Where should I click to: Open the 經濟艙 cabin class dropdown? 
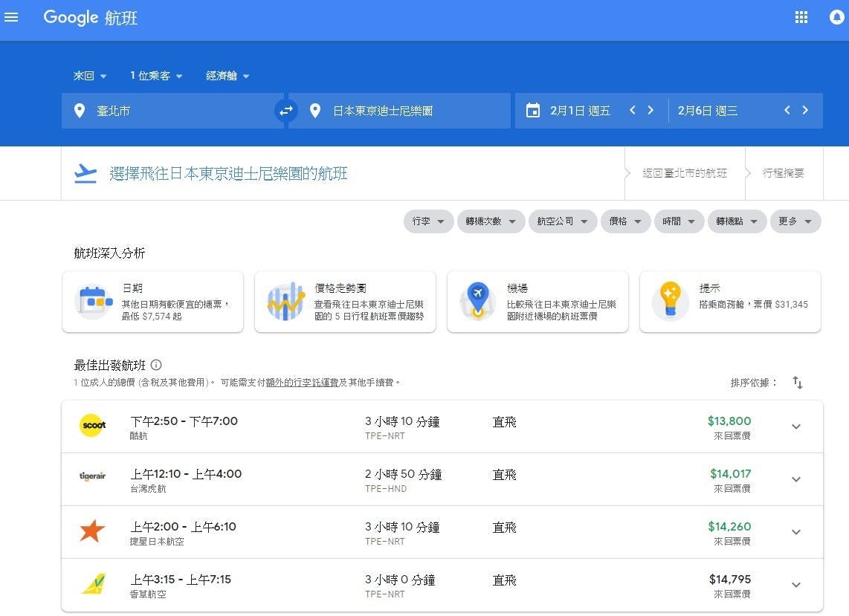pyautogui.click(x=227, y=76)
